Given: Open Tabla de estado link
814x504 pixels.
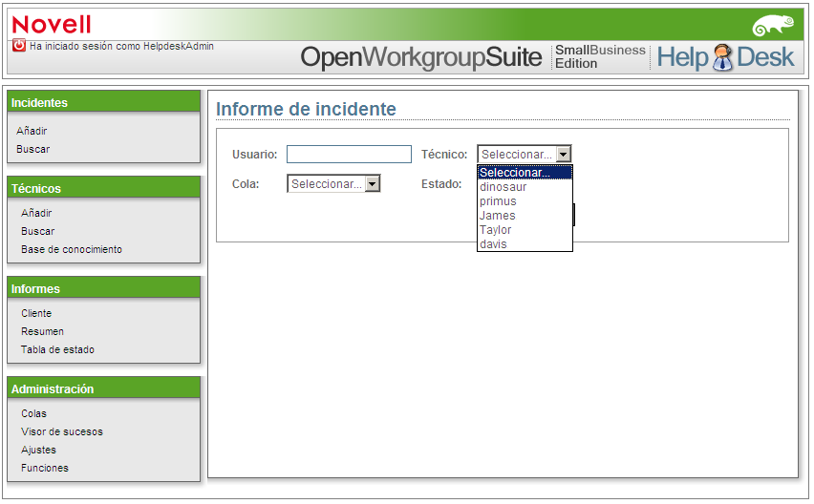Looking at the screenshot, I should (x=57, y=349).
